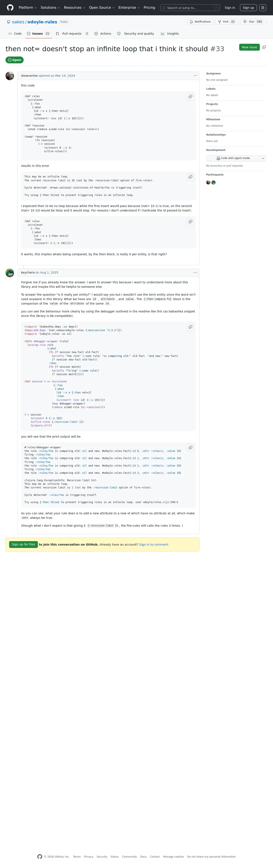Open the GitHub homepage logo
273x868 pixels.
tap(10, 8)
